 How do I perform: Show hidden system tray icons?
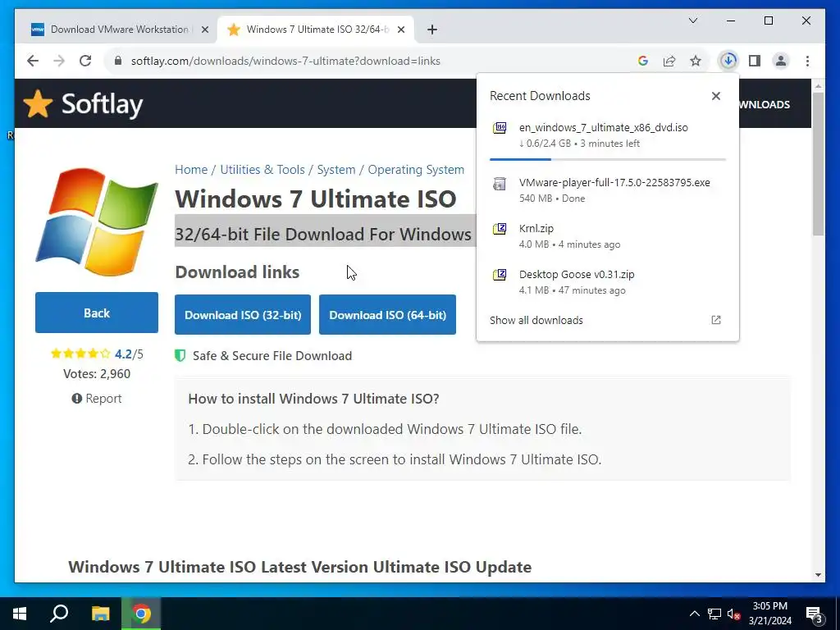click(x=694, y=614)
